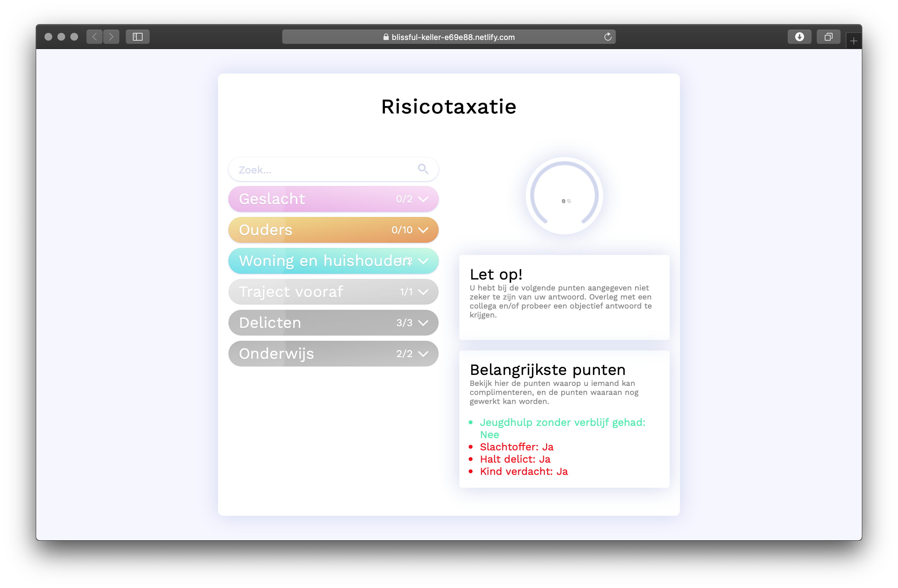Expand the Onderwijs section
Viewport: 898px width, 588px height.
click(x=333, y=353)
